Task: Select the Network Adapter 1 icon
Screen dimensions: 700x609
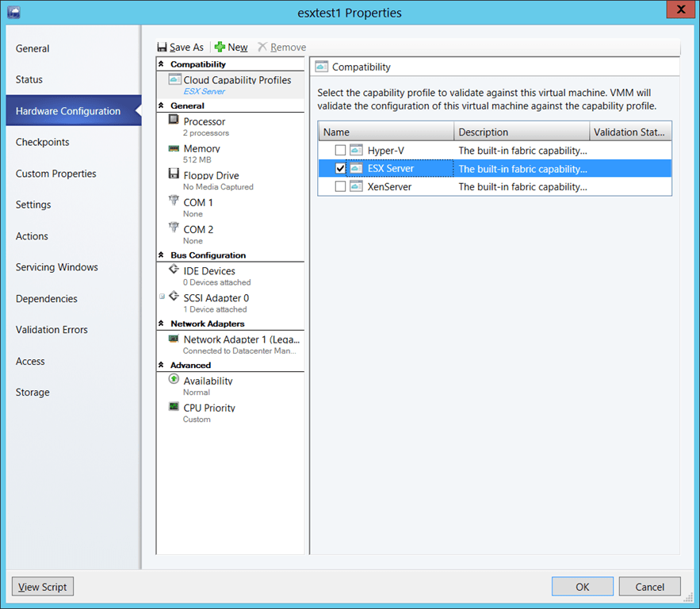Action: [175, 339]
